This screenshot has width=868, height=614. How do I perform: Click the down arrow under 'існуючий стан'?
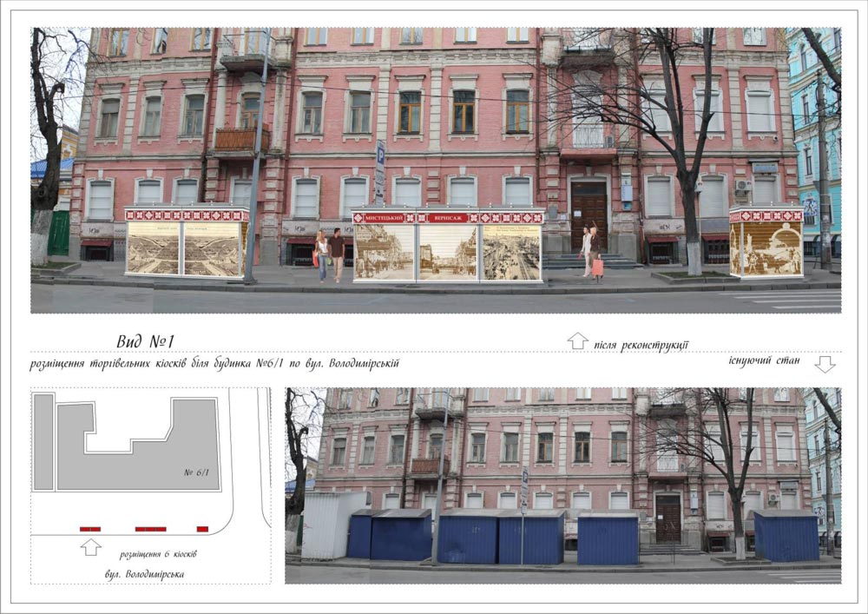[x=825, y=364]
